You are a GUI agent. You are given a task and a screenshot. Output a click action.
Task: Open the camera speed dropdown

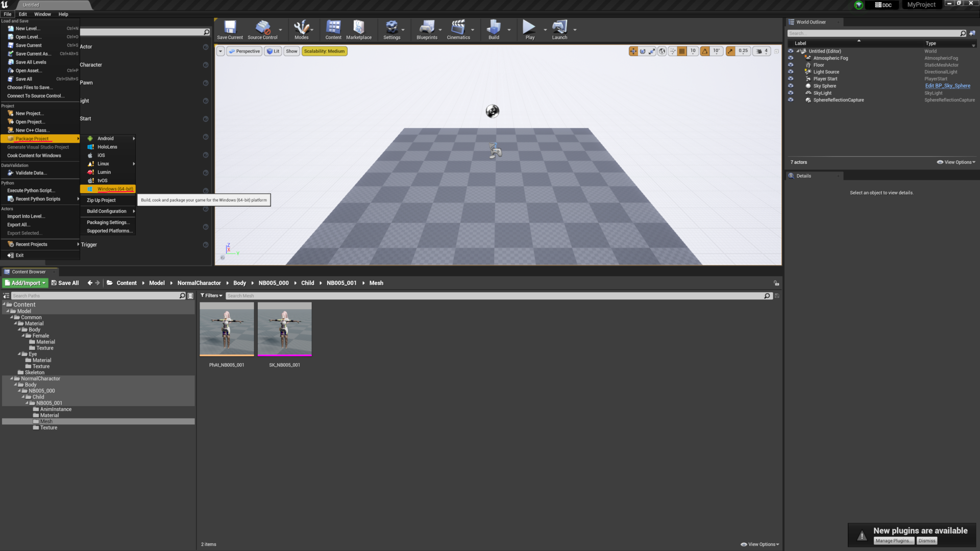point(762,51)
